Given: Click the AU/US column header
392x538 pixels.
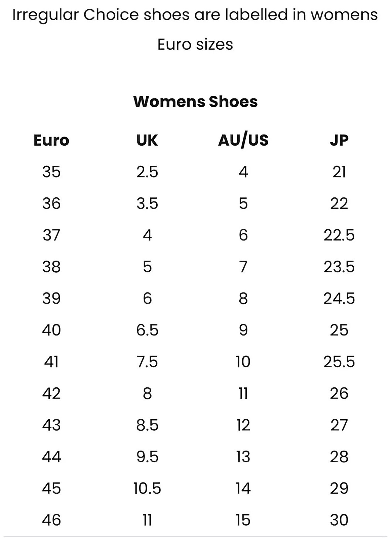Looking at the screenshot, I should tap(243, 140).
